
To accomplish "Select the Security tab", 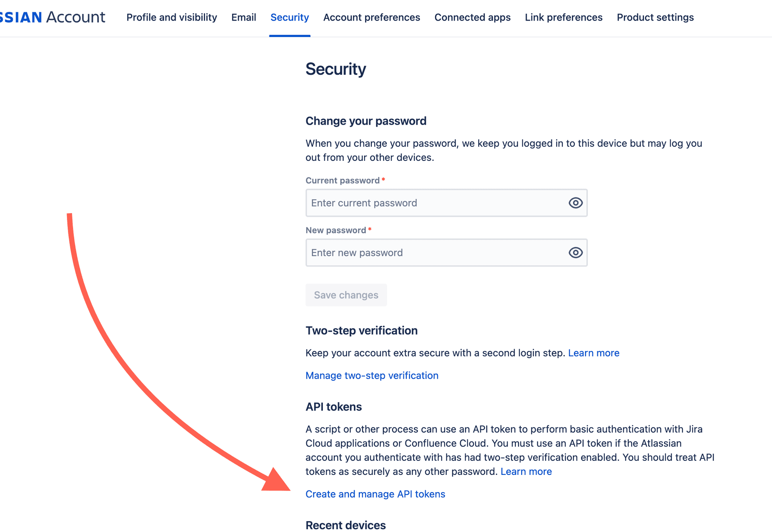I will tap(289, 17).
